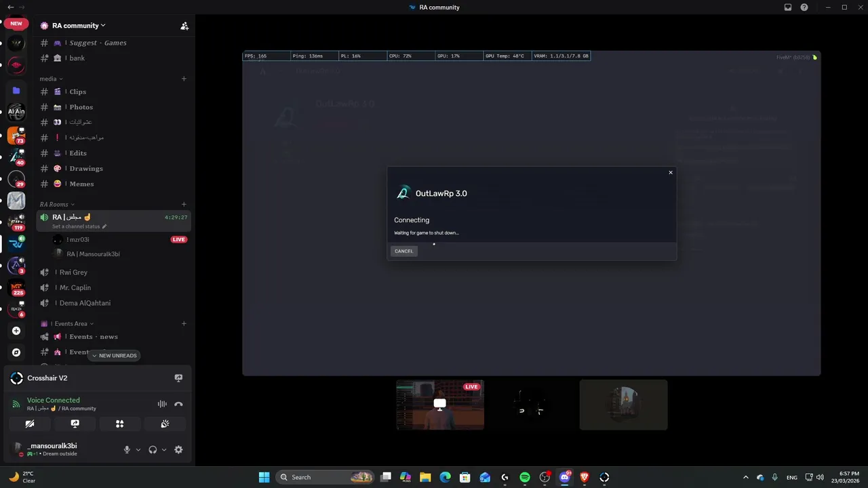The image size is (868, 488).
Task: Collapse the media category
Action: click(51, 79)
